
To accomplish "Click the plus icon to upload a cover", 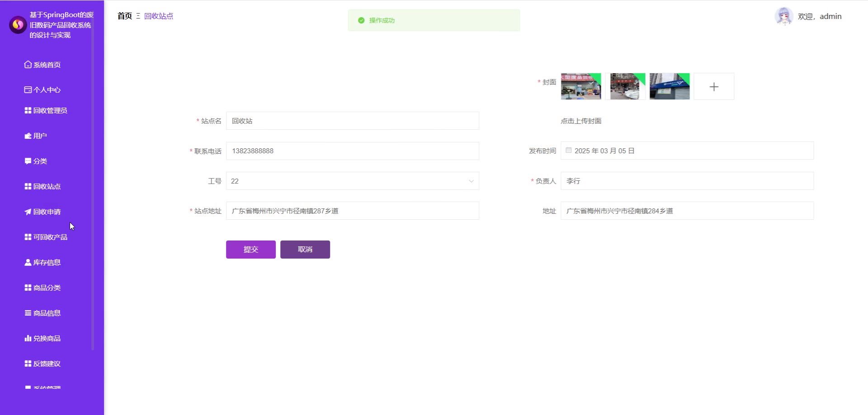I will point(714,86).
